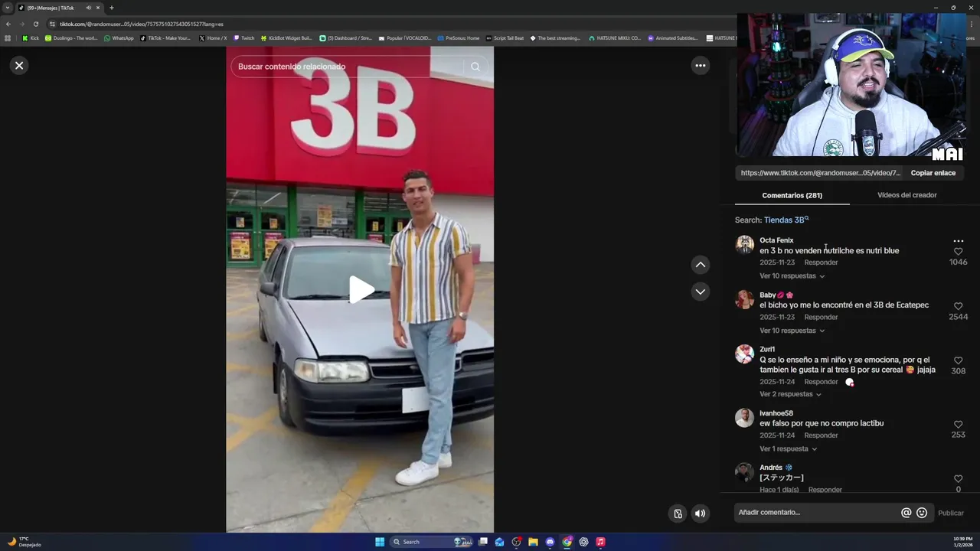980x551 pixels.
Task: Open the Script Tail Beat bookmark
Action: tap(505, 37)
